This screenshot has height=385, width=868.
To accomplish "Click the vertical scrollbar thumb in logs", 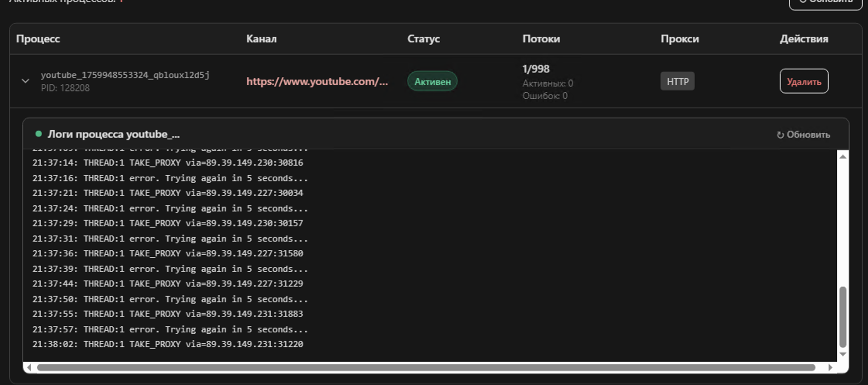I will tap(843, 316).
